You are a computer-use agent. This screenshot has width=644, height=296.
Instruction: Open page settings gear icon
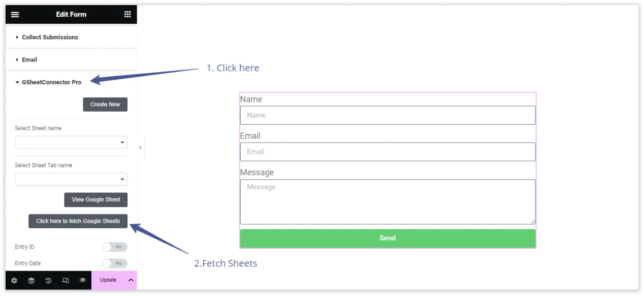(14, 280)
